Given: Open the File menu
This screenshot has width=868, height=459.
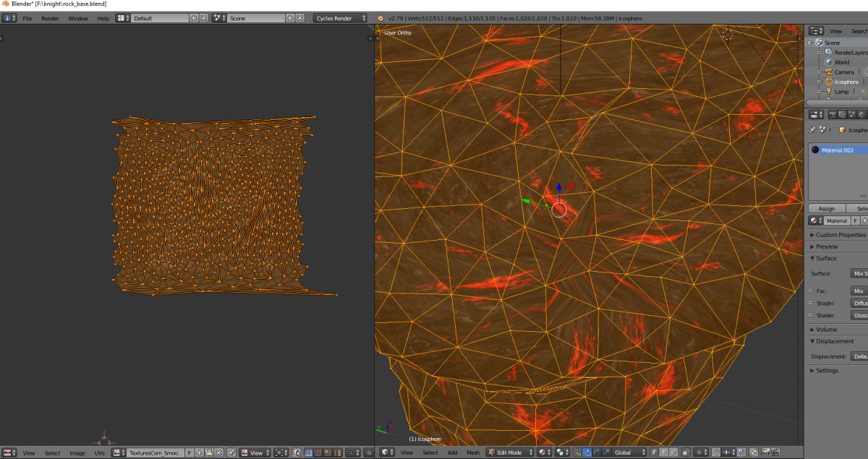Looking at the screenshot, I should [x=27, y=17].
